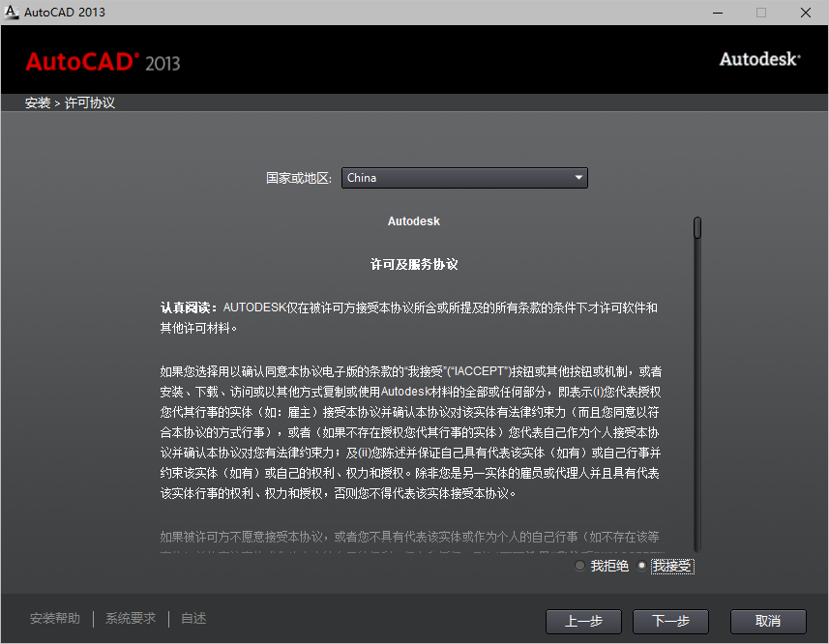Open the 自述 readme

pos(192,618)
